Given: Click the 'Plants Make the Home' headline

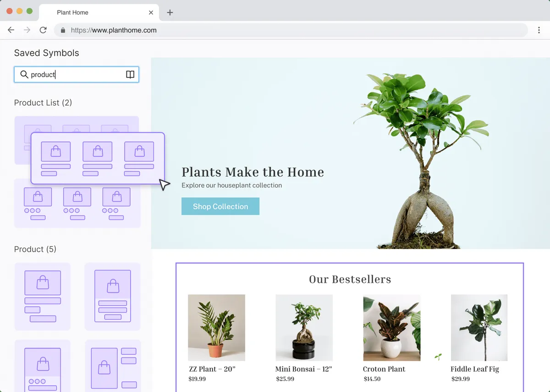Looking at the screenshot, I should tap(253, 172).
